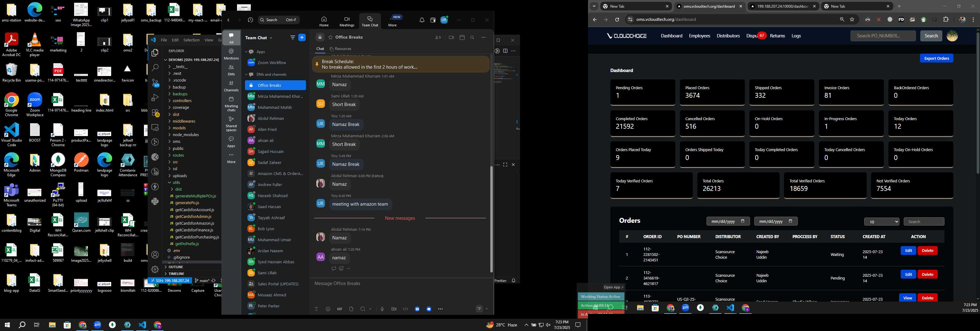The image size is (980, 331).
Task: Add emoji reaction to ahsan ali's message
Action: pos(341,268)
